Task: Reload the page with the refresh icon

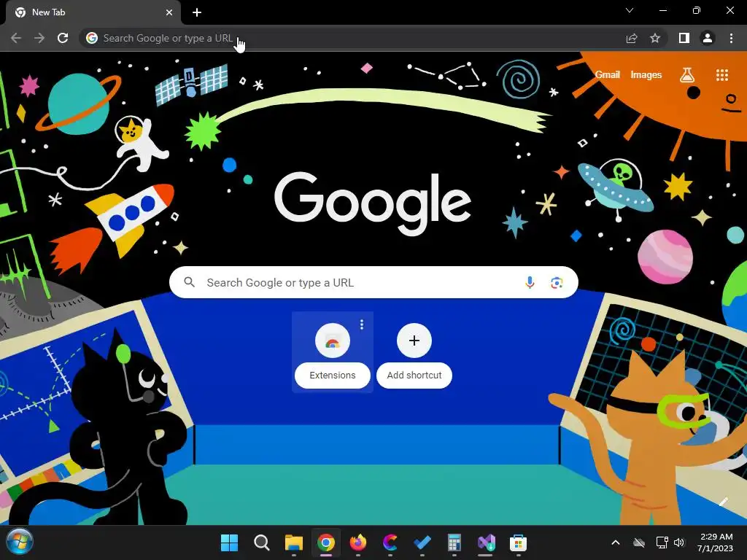Action: [x=63, y=38]
